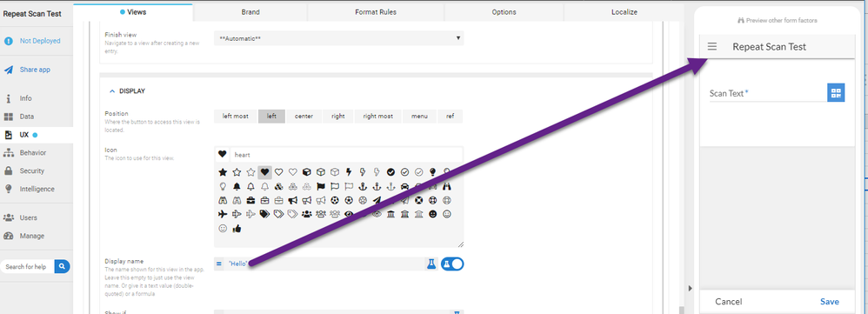Click heart preview icon beside icon search
Image resolution: width=868 pixels, height=314 pixels.
click(222, 155)
